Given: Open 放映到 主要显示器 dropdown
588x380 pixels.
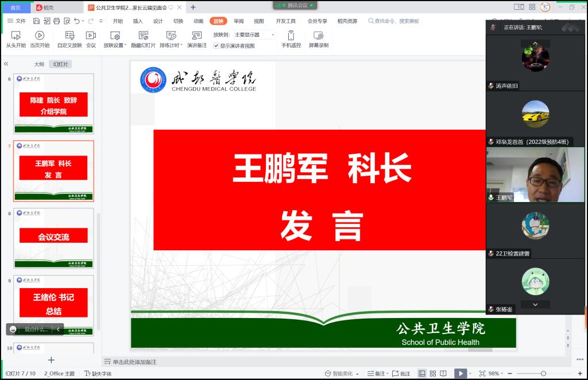Looking at the screenshot, I should coord(254,34).
